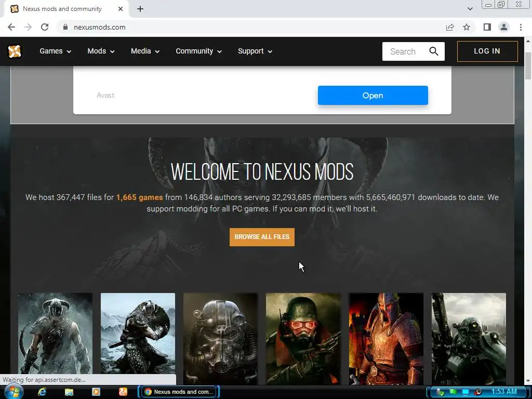Click the LOG IN button
The height and width of the screenshot is (399, 532).
coord(487,51)
